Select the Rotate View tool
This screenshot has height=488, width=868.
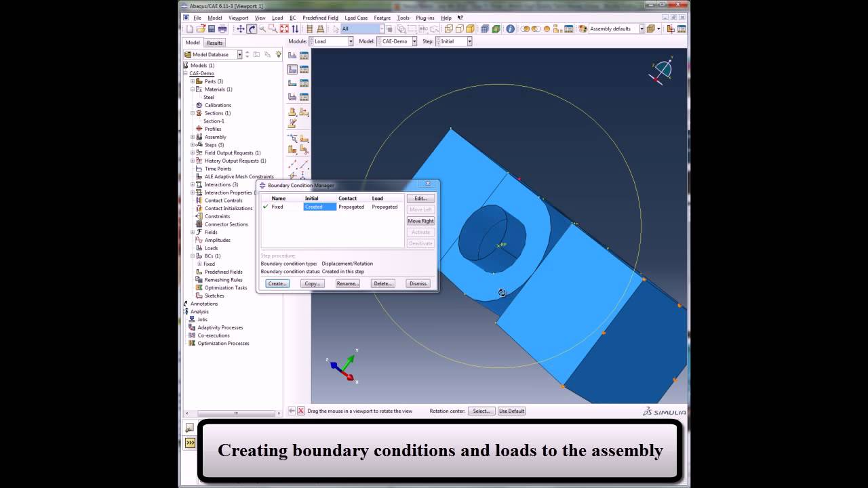pyautogui.click(x=252, y=28)
